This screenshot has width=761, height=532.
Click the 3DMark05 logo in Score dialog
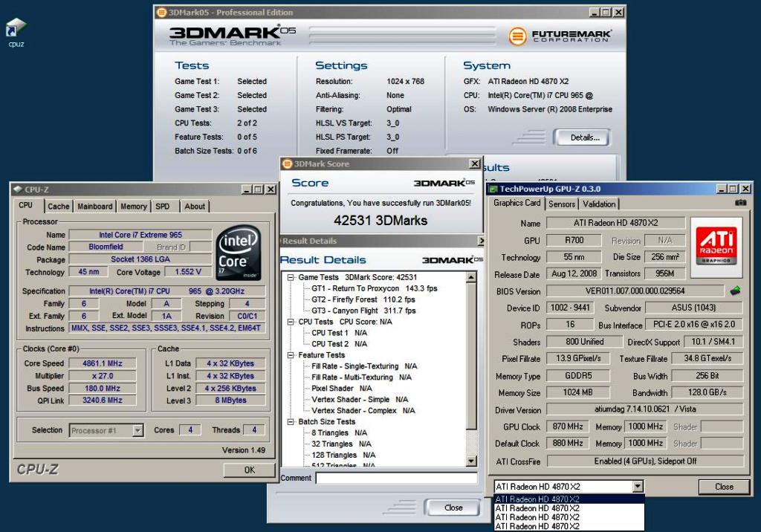pos(444,183)
